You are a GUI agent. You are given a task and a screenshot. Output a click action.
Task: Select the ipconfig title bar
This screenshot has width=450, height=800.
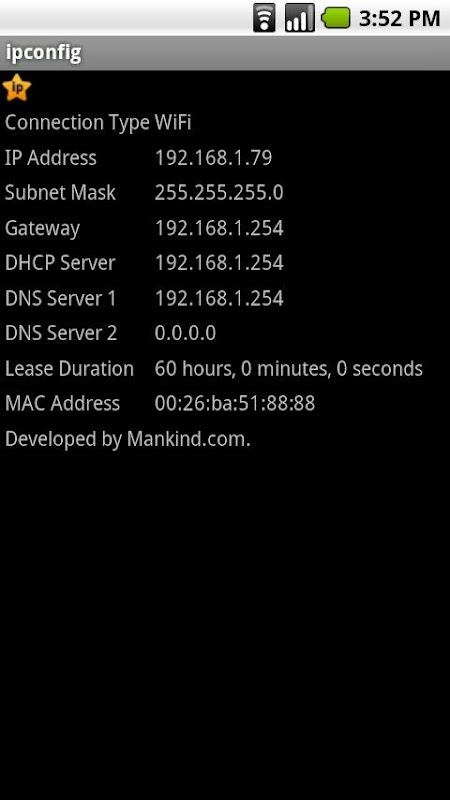225,53
